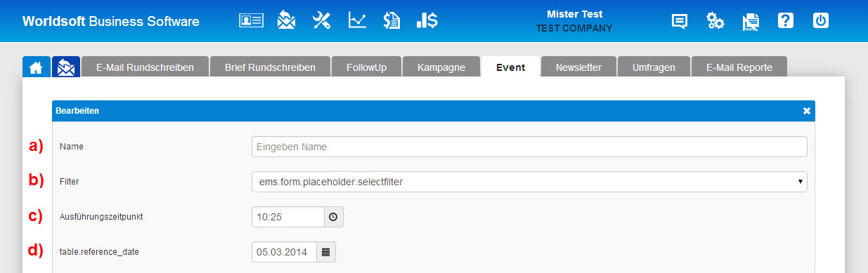Open the Newsletter tab
This screenshot has width=868, height=273.
click(578, 67)
